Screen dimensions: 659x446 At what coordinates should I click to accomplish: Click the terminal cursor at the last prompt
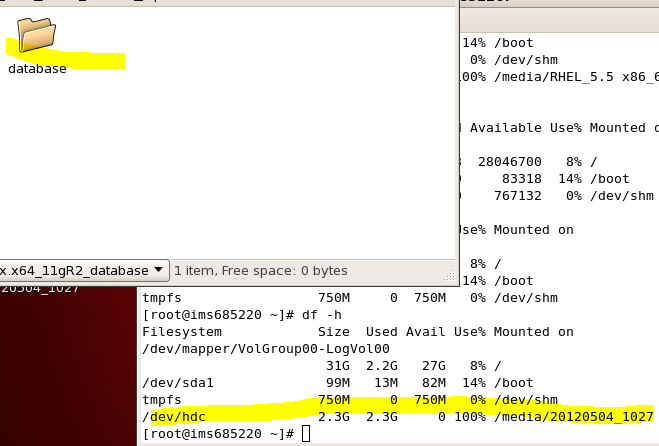click(x=306, y=434)
